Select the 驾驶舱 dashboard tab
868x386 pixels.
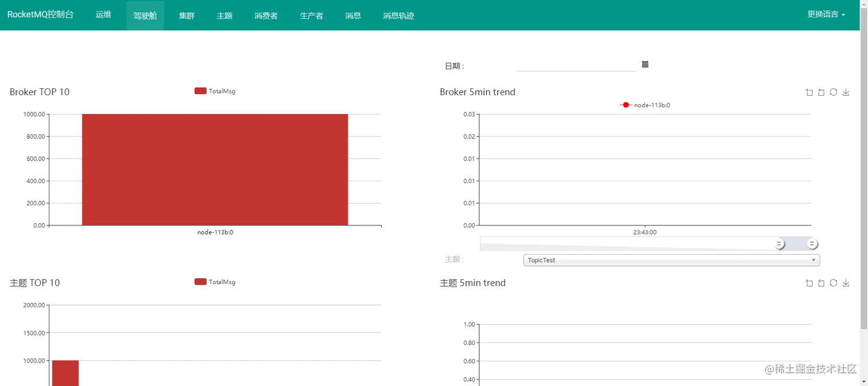[145, 15]
